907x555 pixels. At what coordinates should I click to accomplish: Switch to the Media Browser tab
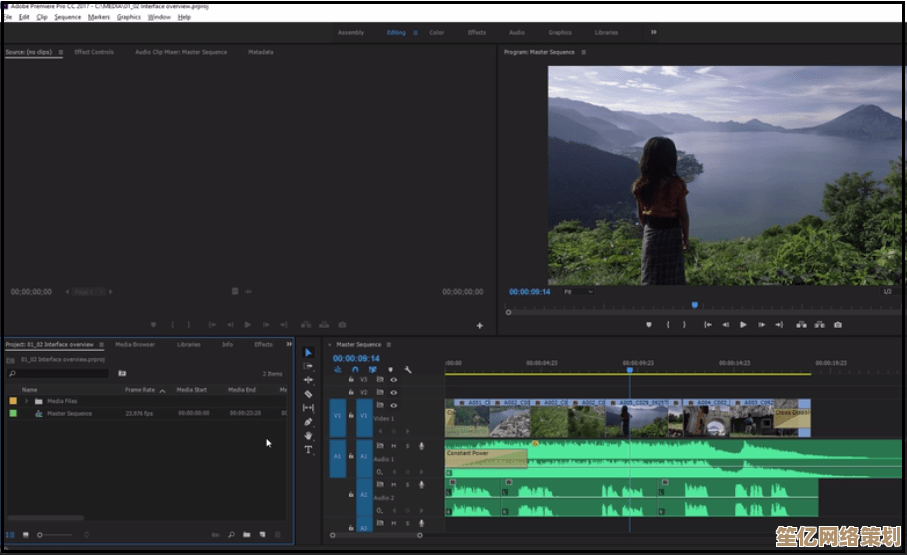point(135,344)
